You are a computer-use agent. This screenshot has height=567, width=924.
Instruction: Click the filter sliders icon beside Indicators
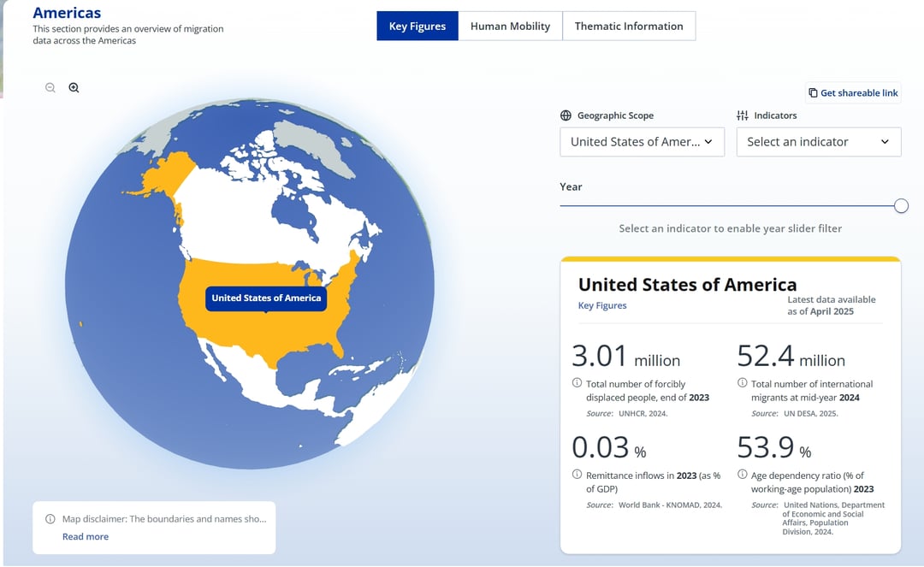click(741, 115)
